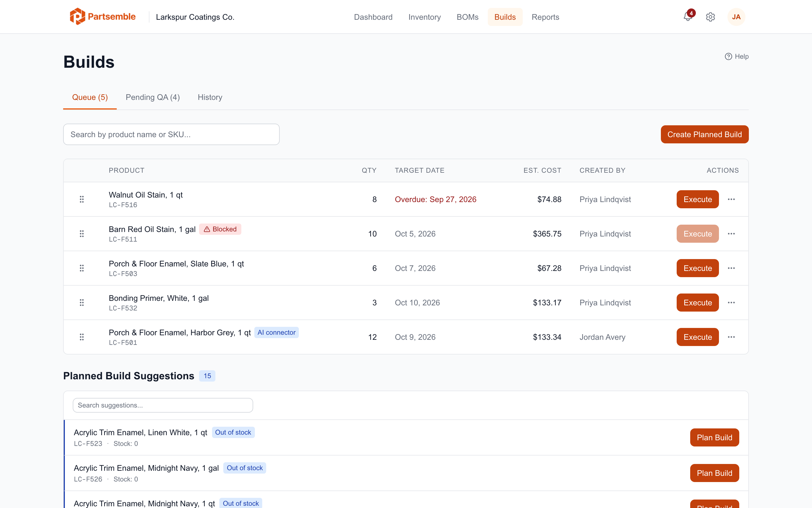Screen dimensions: 812x508
Task: Open more options for Barn Red Oil Stain
Action: pos(731,234)
